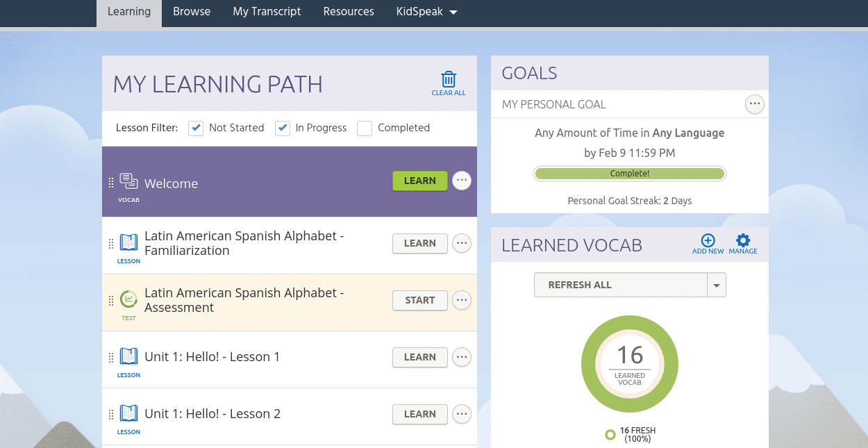Open options for Alphabet Assessment row
The height and width of the screenshot is (448, 868).
462,300
